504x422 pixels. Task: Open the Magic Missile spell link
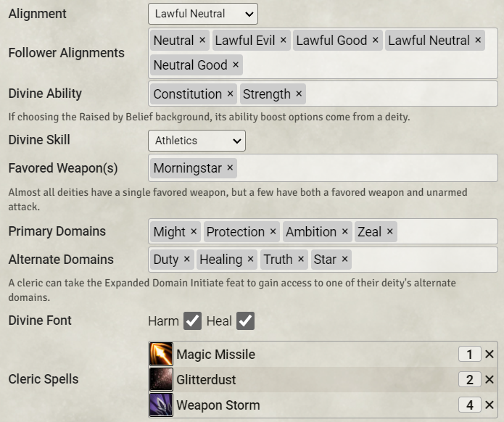(x=215, y=355)
